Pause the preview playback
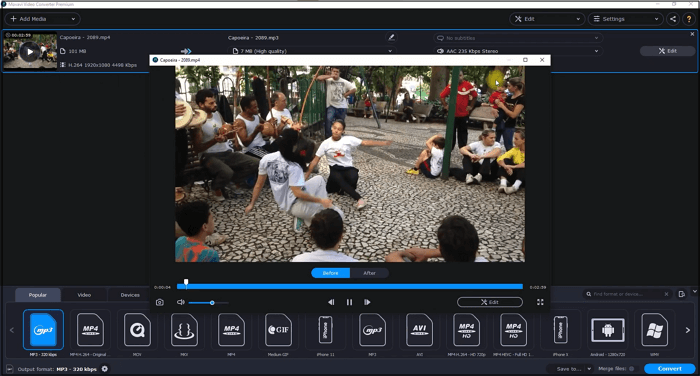 (349, 302)
